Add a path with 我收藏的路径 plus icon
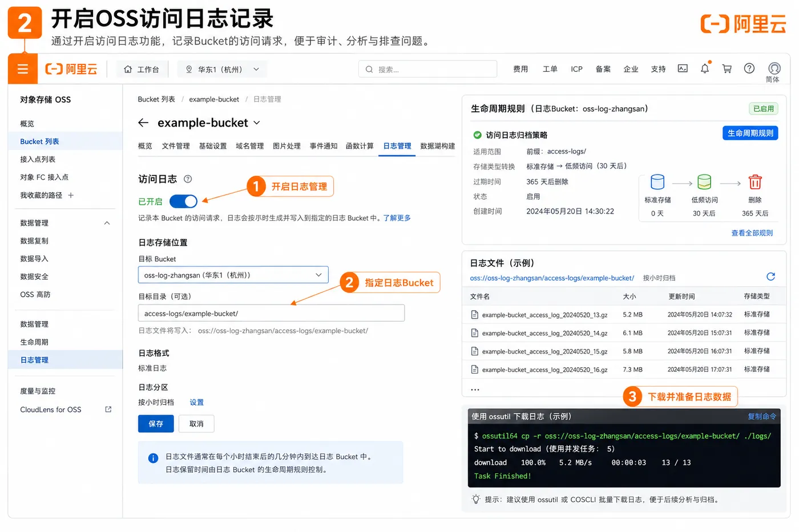Viewport: 799px width, 532px height. (71, 195)
